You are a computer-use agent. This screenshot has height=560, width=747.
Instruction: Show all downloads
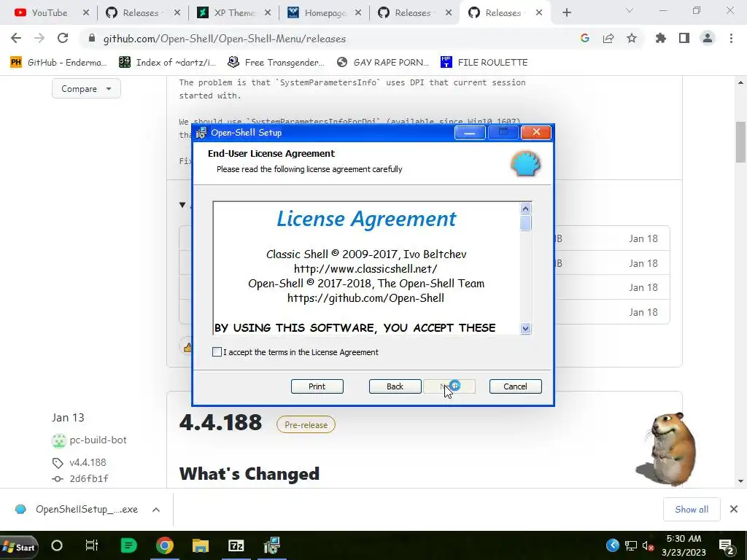tap(692, 510)
